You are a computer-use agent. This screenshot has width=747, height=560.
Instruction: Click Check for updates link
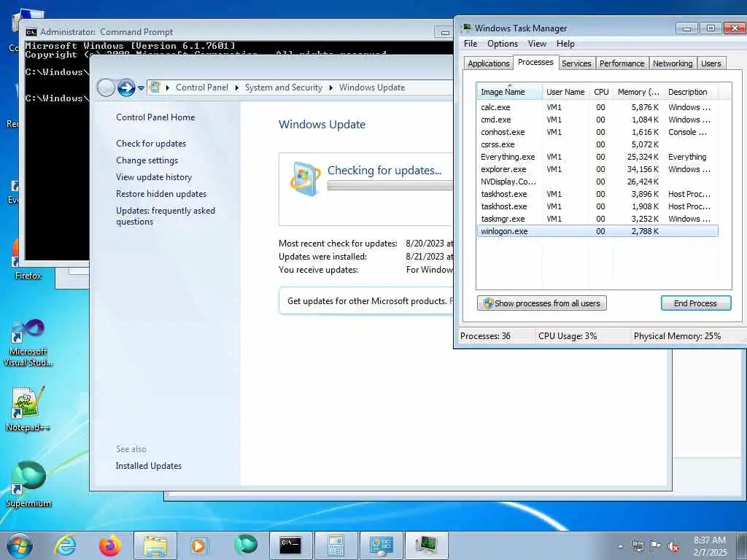tap(151, 144)
